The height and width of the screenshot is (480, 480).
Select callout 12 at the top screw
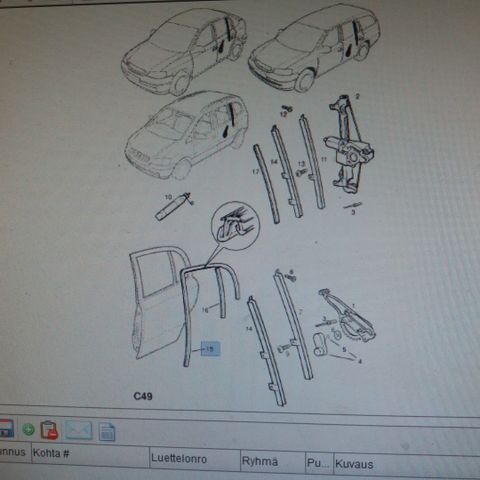[x=283, y=114]
